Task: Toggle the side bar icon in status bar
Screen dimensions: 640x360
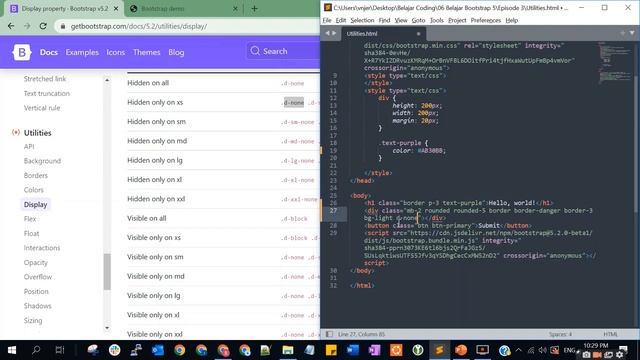Action: coord(329,334)
